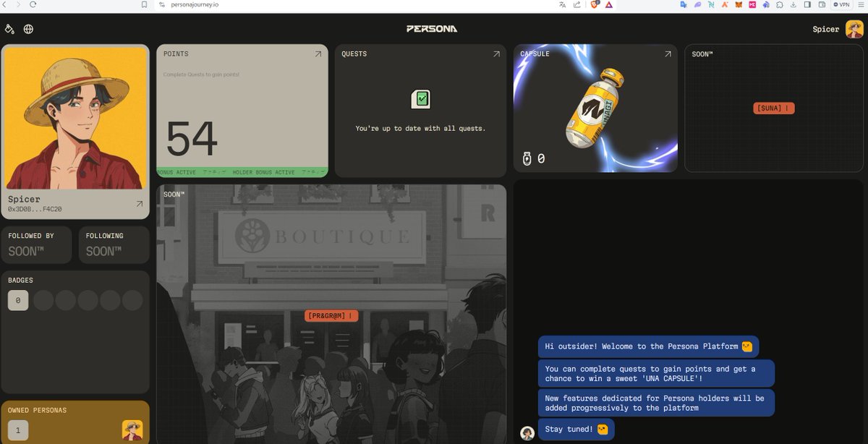Expand the Points card arrow

pyautogui.click(x=318, y=54)
